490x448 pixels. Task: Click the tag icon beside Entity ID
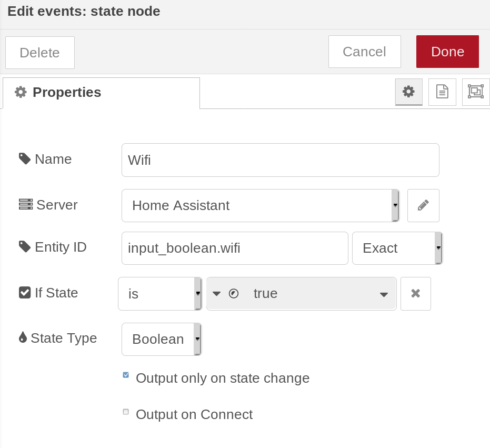click(25, 247)
